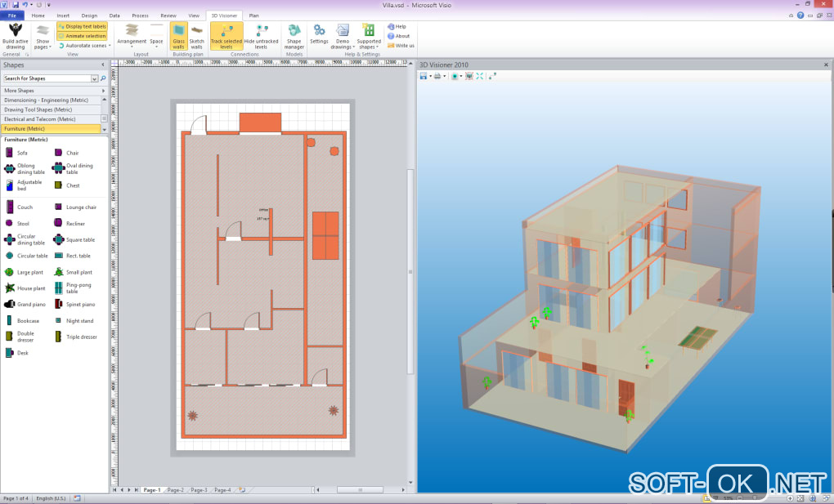Click the Build active drawing icon
Viewport: 834px width, 504px height.
pyautogui.click(x=14, y=30)
